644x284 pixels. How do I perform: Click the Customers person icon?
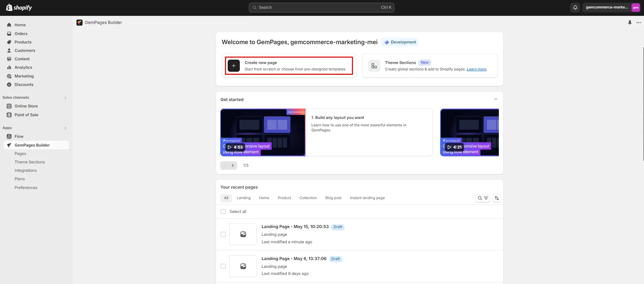click(x=9, y=51)
